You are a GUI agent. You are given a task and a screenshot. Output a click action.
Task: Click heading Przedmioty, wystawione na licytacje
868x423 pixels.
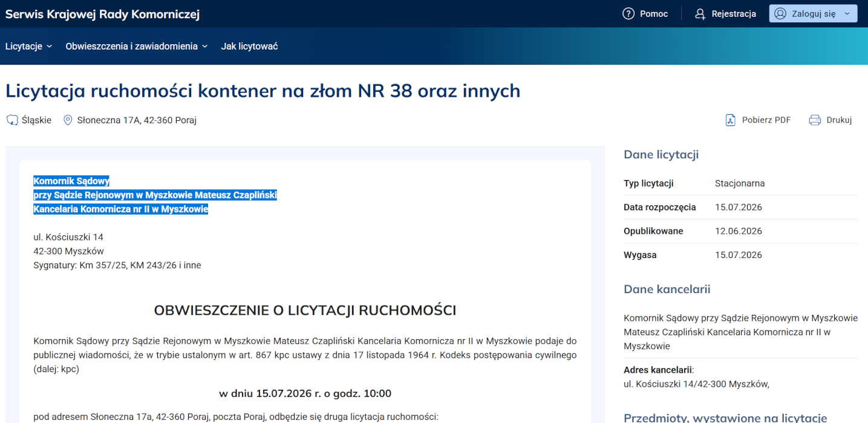click(725, 418)
